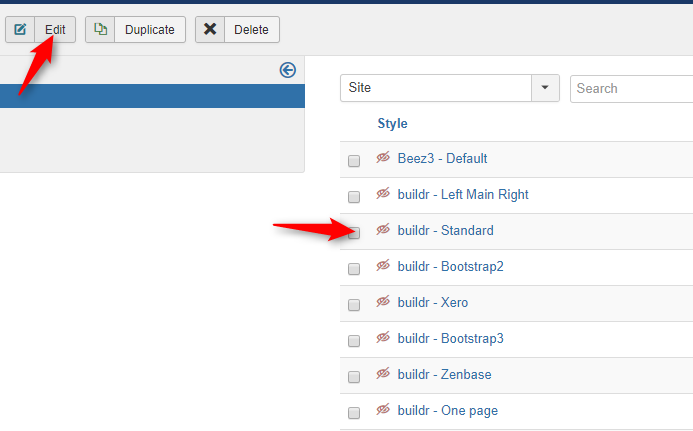Open the buildr - One page style
This screenshot has width=693, height=431.
click(448, 411)
